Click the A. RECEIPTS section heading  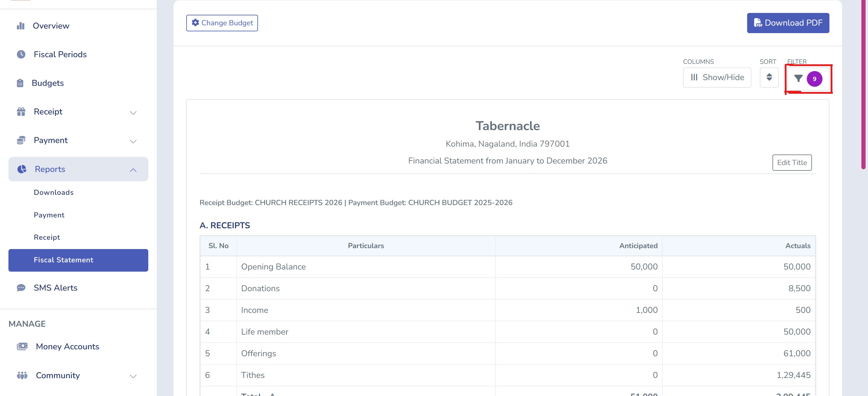[x=225, y=226]
